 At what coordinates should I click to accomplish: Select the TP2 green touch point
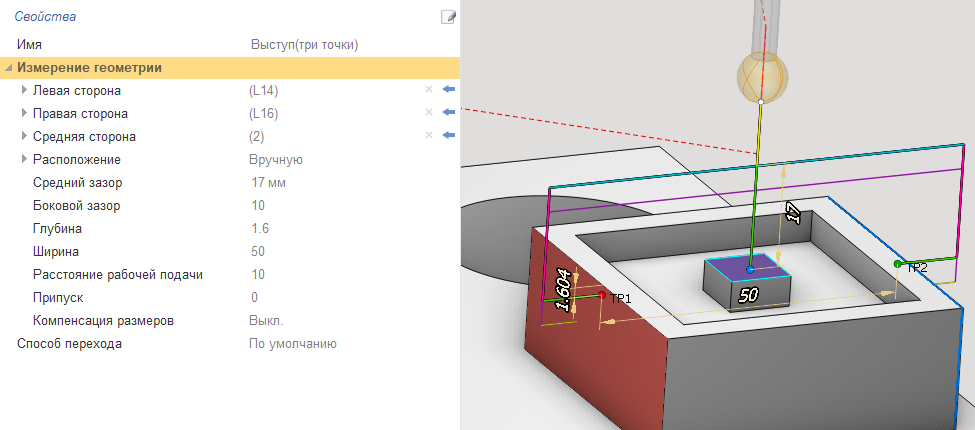tap(897, 264)
